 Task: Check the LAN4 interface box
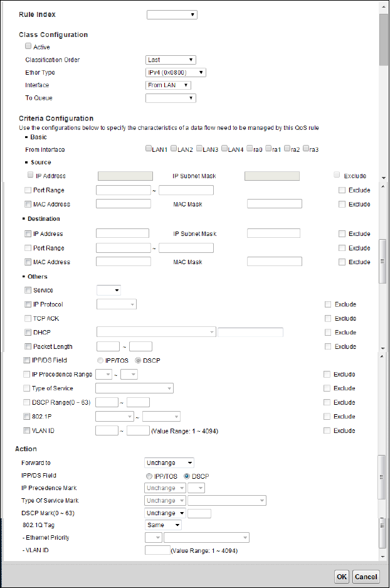[224, 148]
